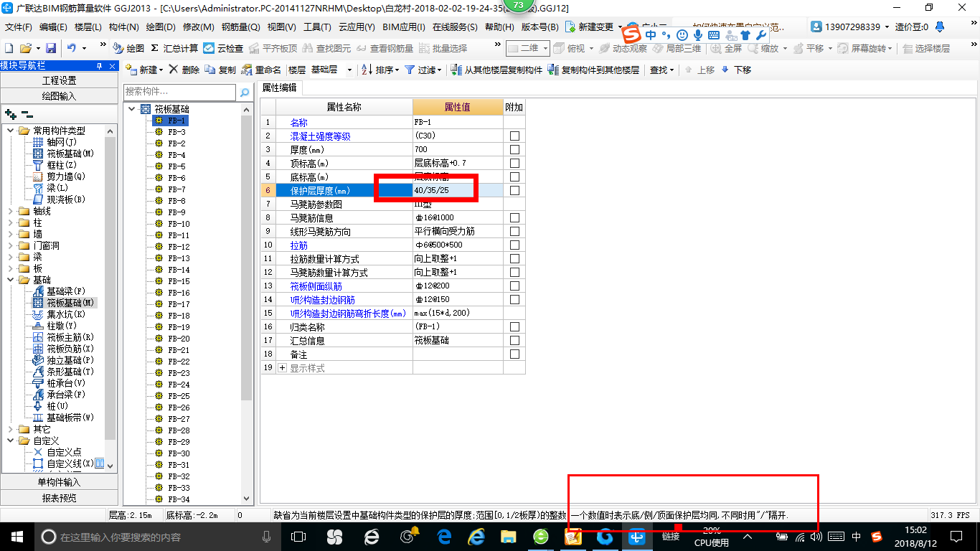Launch 云检查 cloud check
The image size is (980, 551).
coord(223,48)
